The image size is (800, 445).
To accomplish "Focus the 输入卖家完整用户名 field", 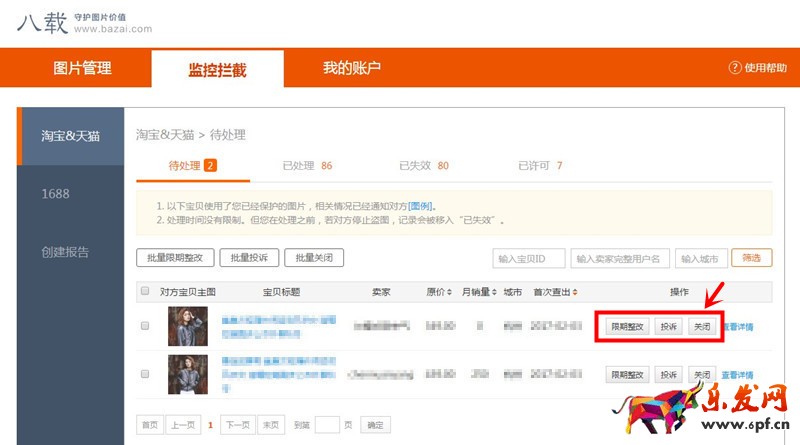I will tap(620, 258).
